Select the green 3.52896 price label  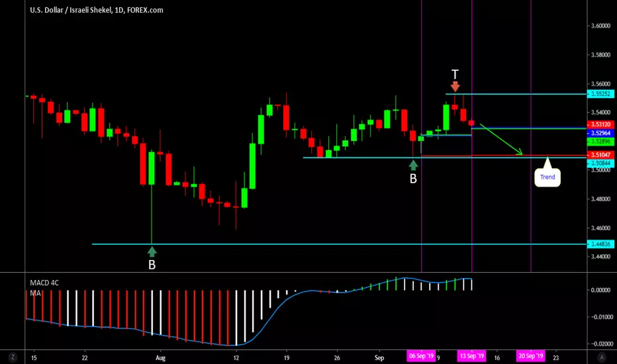pyautogui.click(x=600, y=141)
